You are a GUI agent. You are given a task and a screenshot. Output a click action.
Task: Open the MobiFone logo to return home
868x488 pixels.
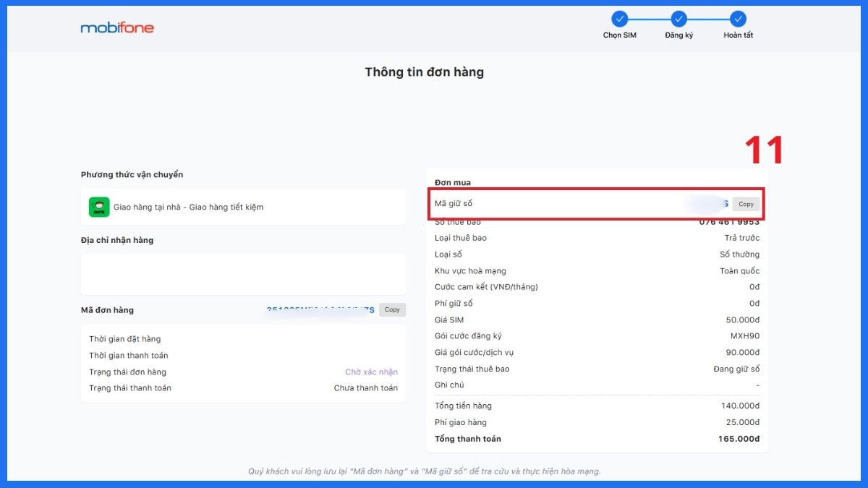coord(117,27)
